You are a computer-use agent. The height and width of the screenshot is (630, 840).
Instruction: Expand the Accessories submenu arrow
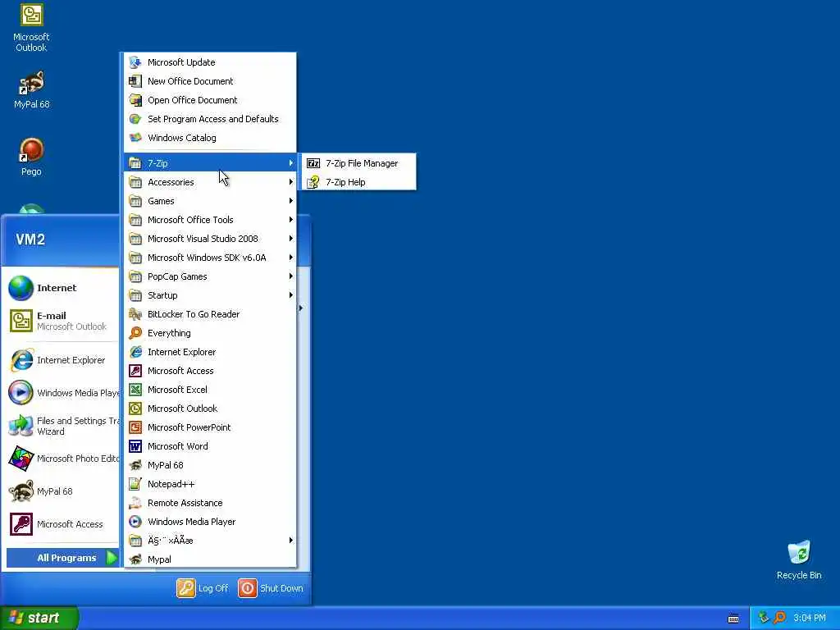click(x=291, y=182)
